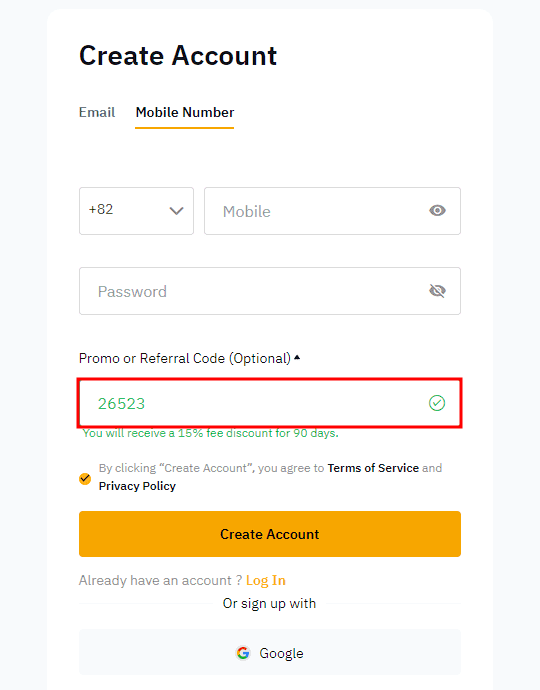This screenshot has height=690, width=540.
Task: Uncheck the Terms of Service agreement checkbox
Action: [x=85, y=478]
